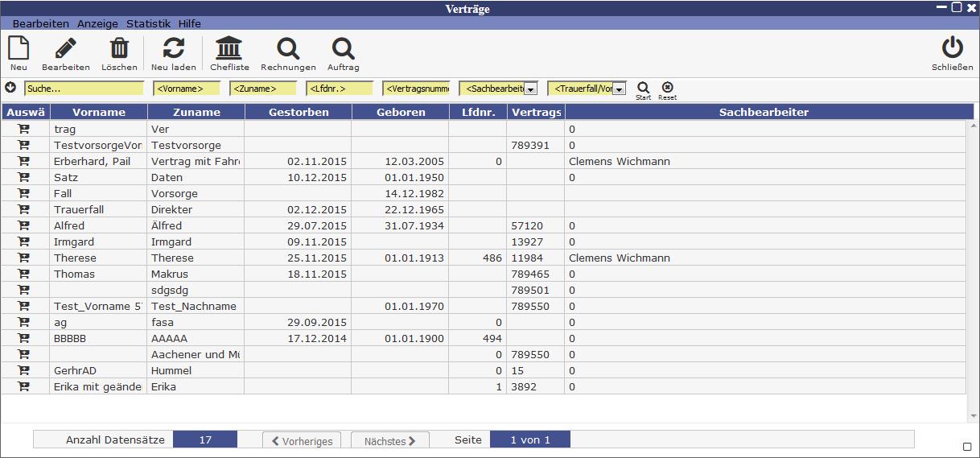Click the Schließen power icon
Viewport: 980px width, 458px height.
[952, 49]
